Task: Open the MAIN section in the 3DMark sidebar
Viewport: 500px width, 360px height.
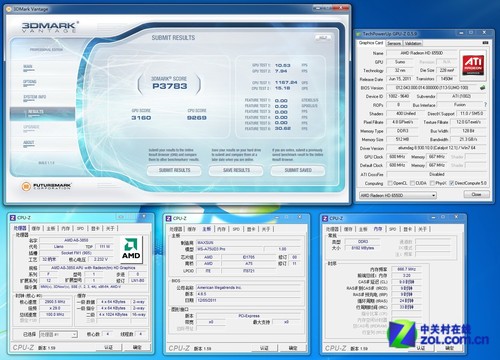Action: pos(28,67)
